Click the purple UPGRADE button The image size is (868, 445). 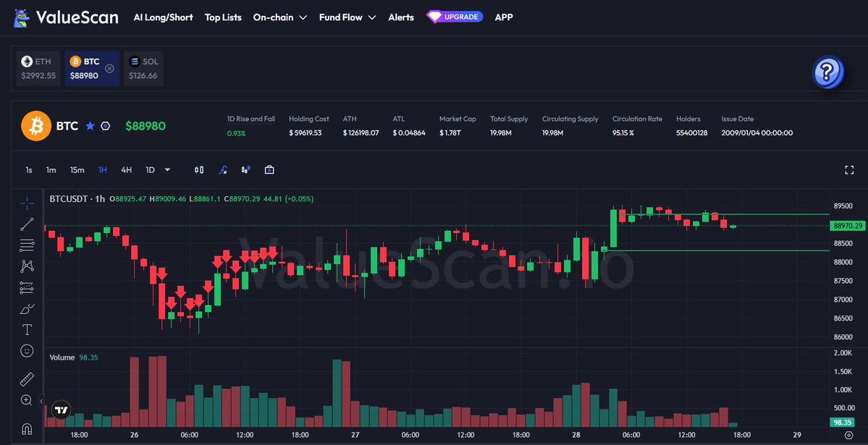(x=455, y=17)
